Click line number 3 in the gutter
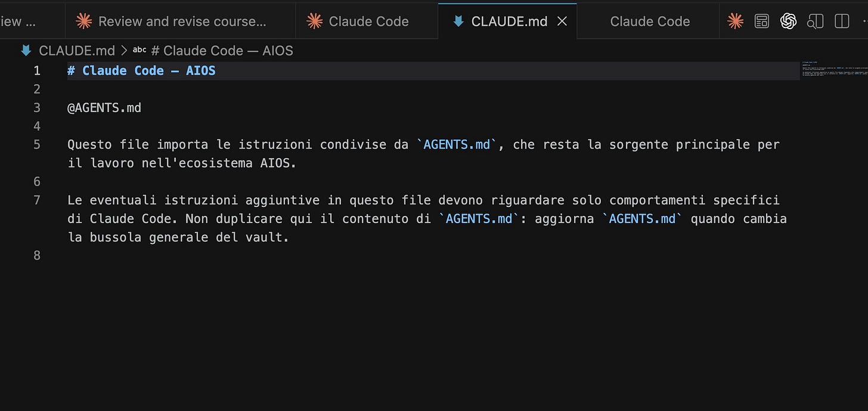The image size is (868, 411). coord(37,107)
